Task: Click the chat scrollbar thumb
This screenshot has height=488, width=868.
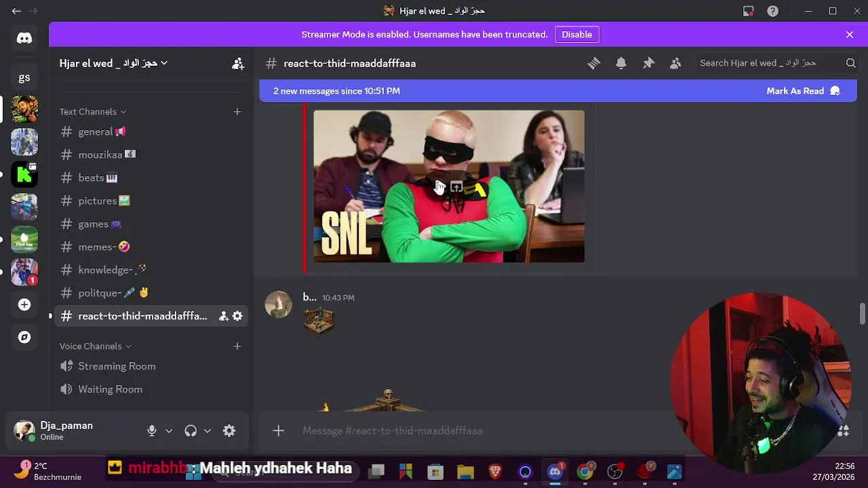Action: pos(862,314)
